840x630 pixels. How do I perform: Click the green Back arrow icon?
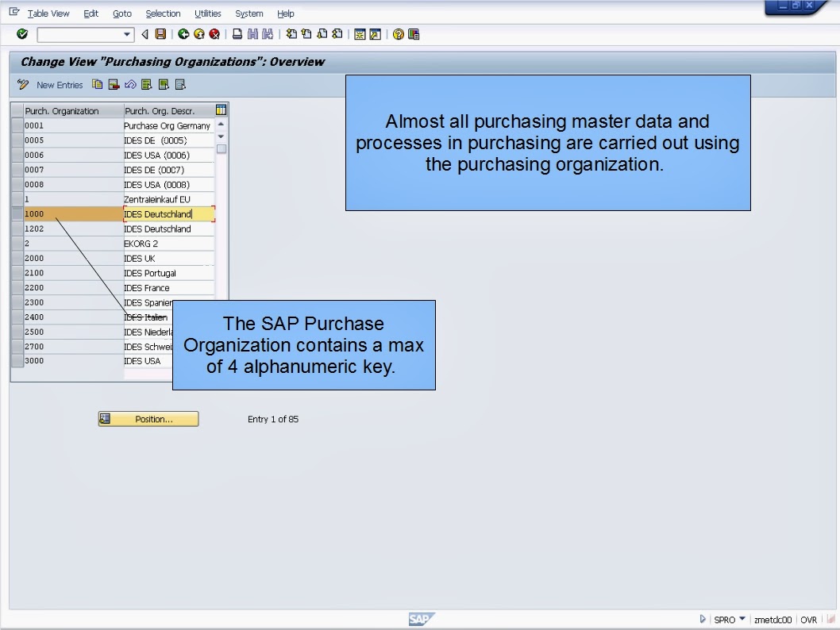[x=183, y=34]
